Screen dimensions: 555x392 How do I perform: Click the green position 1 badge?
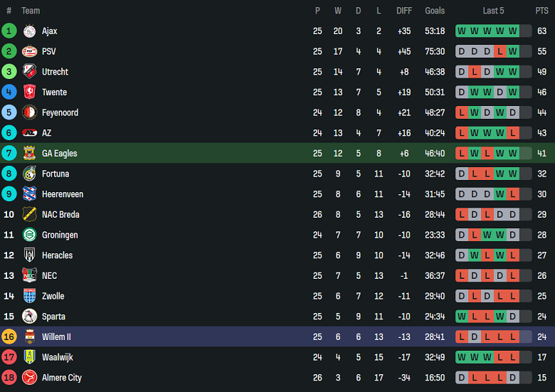coord(9,31)
